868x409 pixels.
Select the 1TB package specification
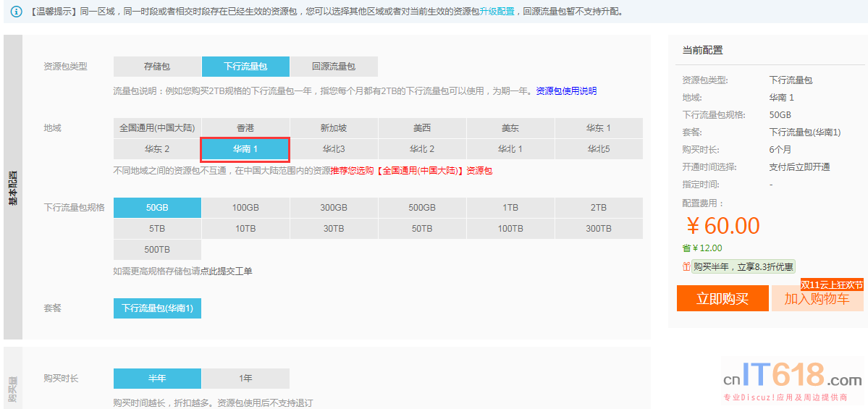(510, 208)
